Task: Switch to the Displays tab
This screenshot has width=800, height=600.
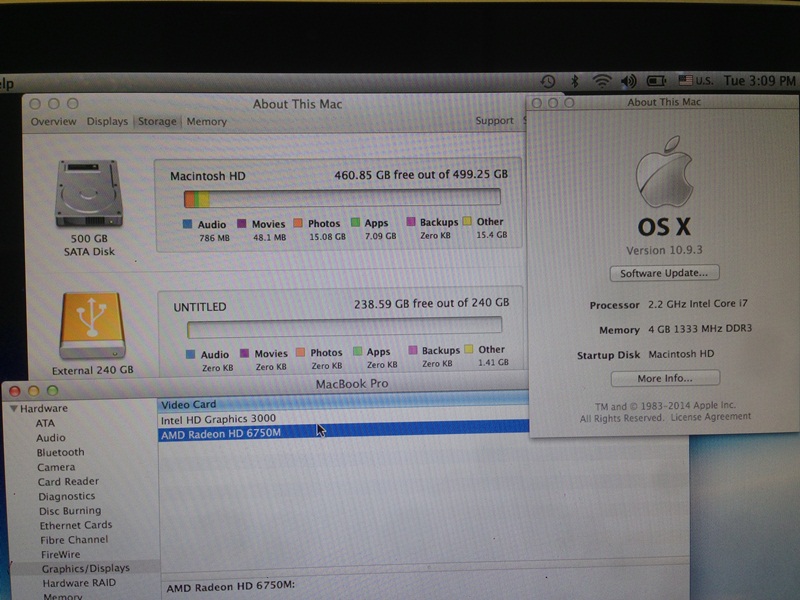Action: point(107,121)
